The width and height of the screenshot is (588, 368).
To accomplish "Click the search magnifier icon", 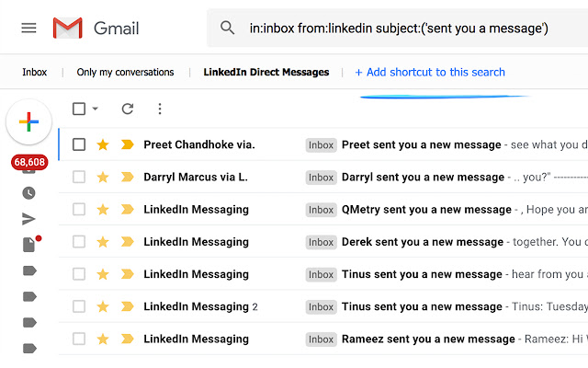I will (x=227, y=29).
